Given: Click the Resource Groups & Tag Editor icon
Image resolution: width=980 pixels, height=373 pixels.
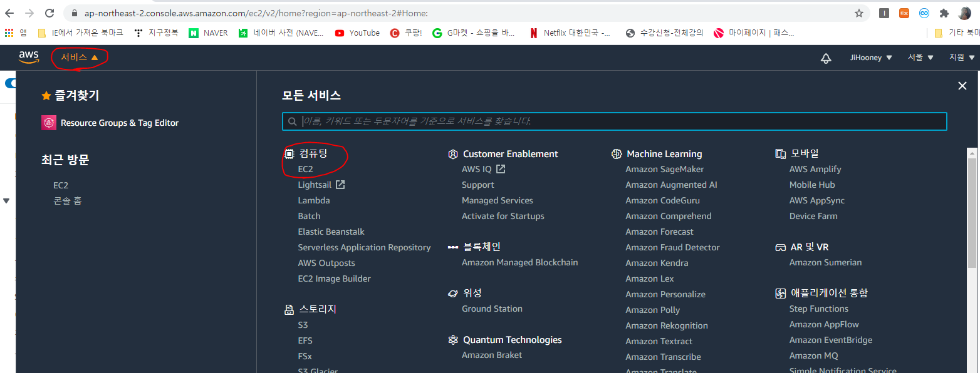Looking at the screenshot, I should coord(49,123).
